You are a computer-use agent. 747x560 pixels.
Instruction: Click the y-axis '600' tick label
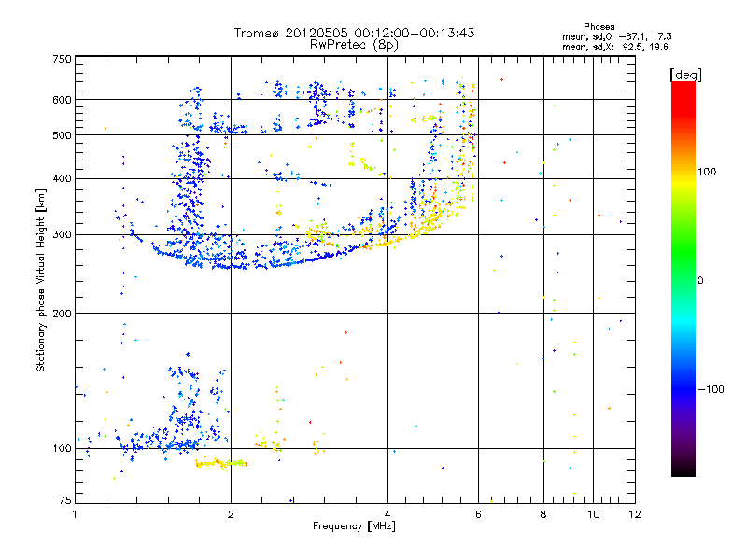(x=62, y=100)
